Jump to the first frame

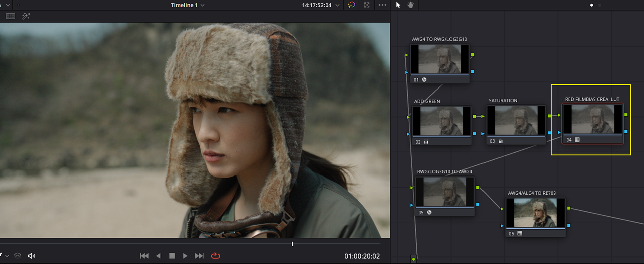pos(144,256)
